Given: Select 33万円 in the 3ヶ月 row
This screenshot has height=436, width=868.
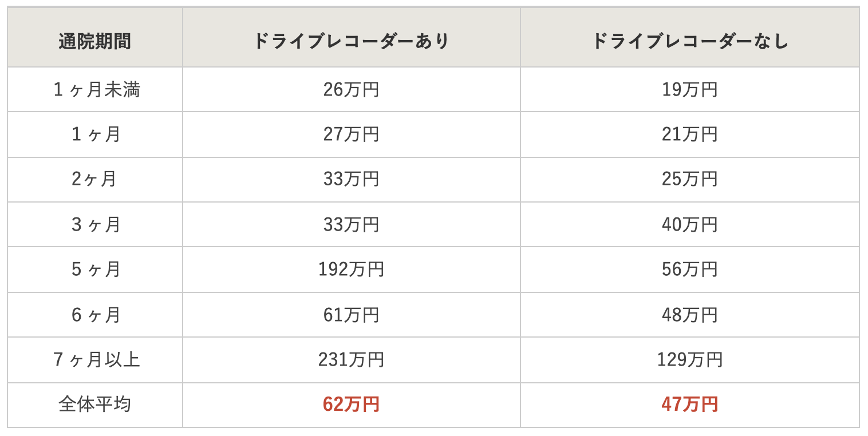Looking at the screenshot, I should coord(351,224).
